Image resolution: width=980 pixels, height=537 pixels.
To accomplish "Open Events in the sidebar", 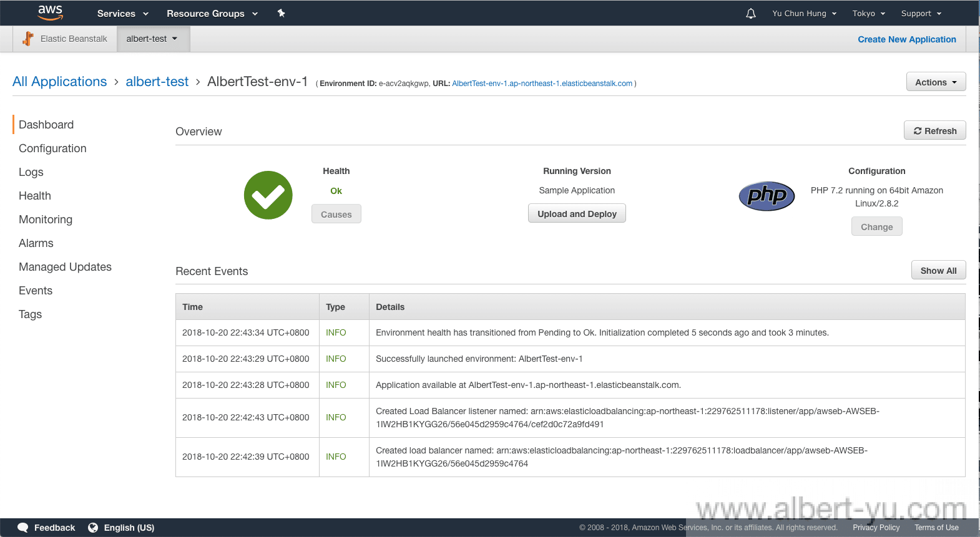I will pyautogui.click(x=36, y=291).
